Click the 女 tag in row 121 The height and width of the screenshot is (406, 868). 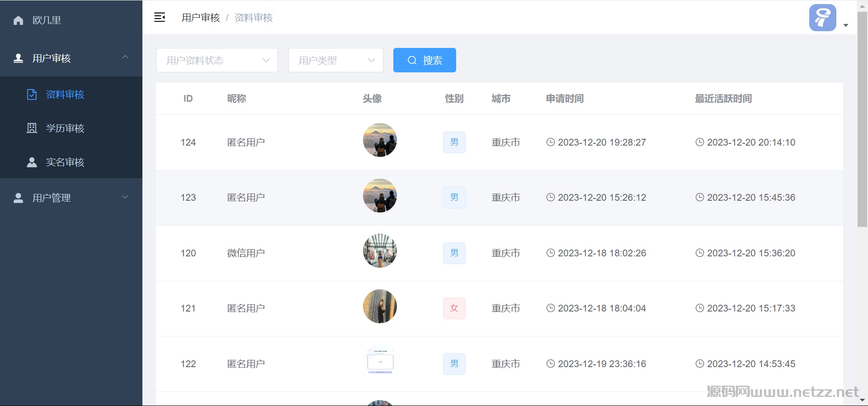(454, 308)
